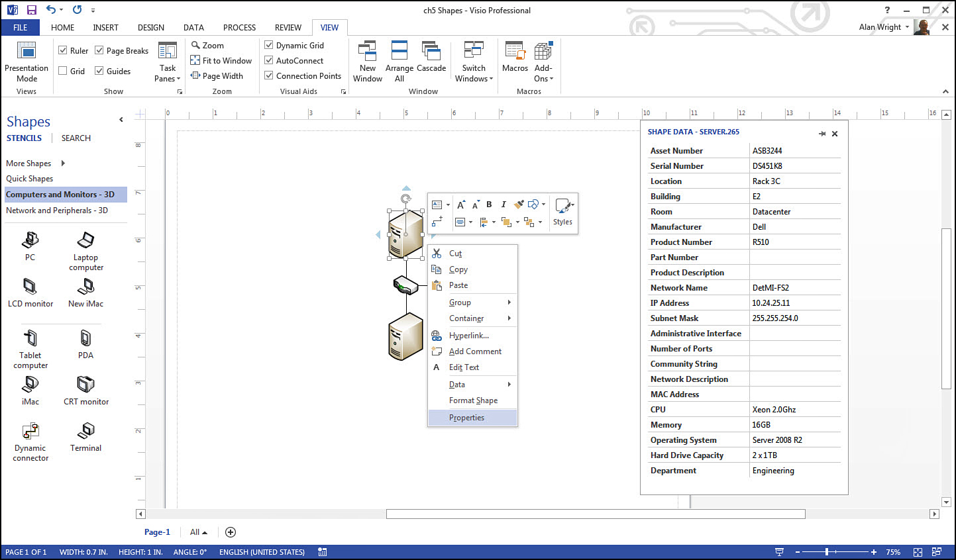This screenshot has width=956, height=560.
Task: Select Network and Peripherals - 3D stencil
Action: [57, 210]
